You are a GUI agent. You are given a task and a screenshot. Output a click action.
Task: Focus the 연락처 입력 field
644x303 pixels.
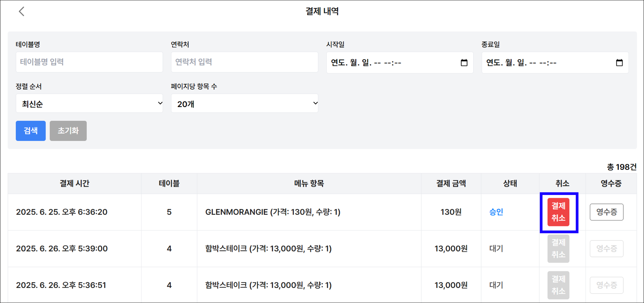[245, 62]
